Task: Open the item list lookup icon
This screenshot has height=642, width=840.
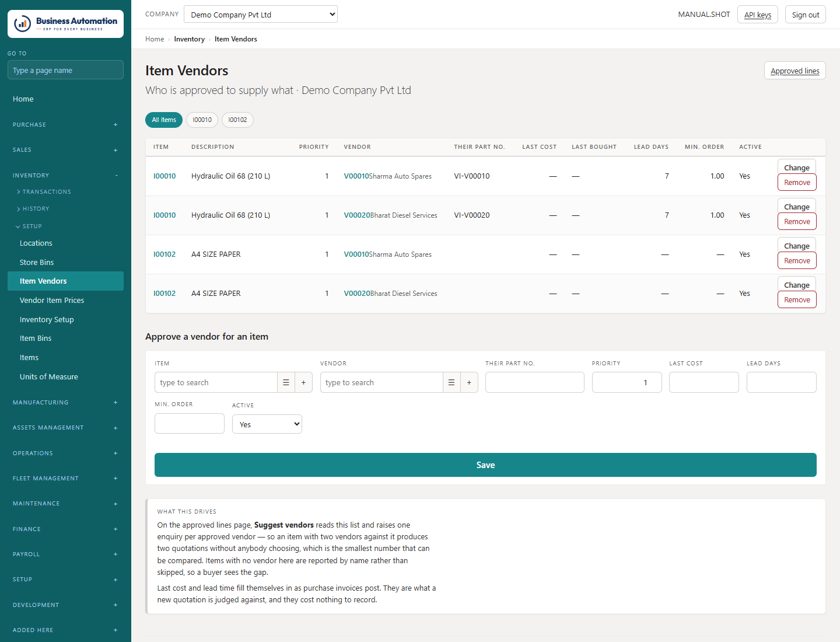Action: [286, 382]
